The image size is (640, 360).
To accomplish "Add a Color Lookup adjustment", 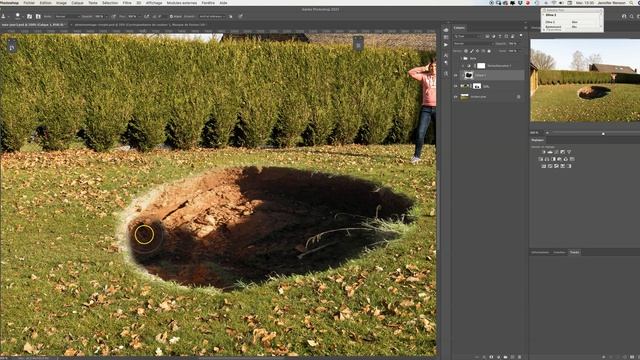I will pos(572,159).
